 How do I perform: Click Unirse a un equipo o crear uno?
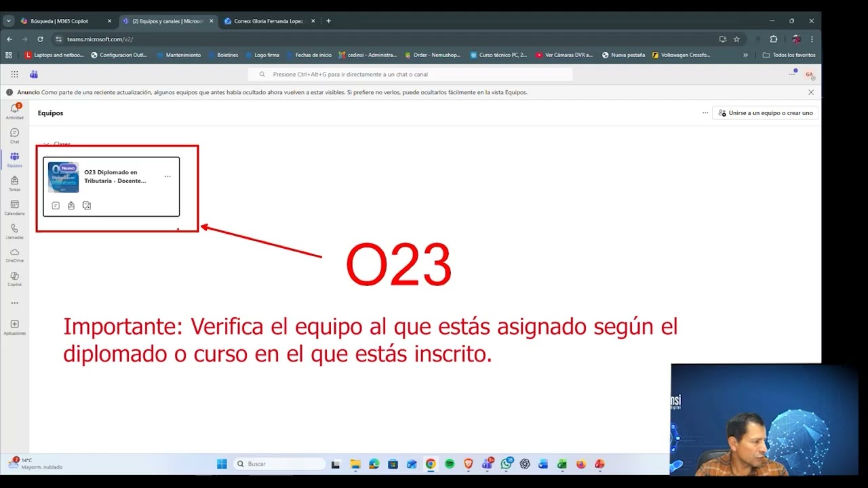[x=765, y=113]
